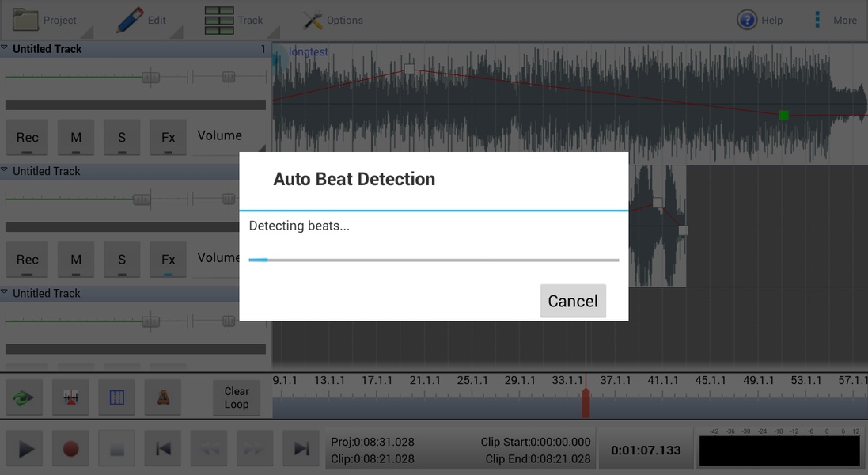Click the longtest clip label
The image size is (868, 475).
[309, 51]
